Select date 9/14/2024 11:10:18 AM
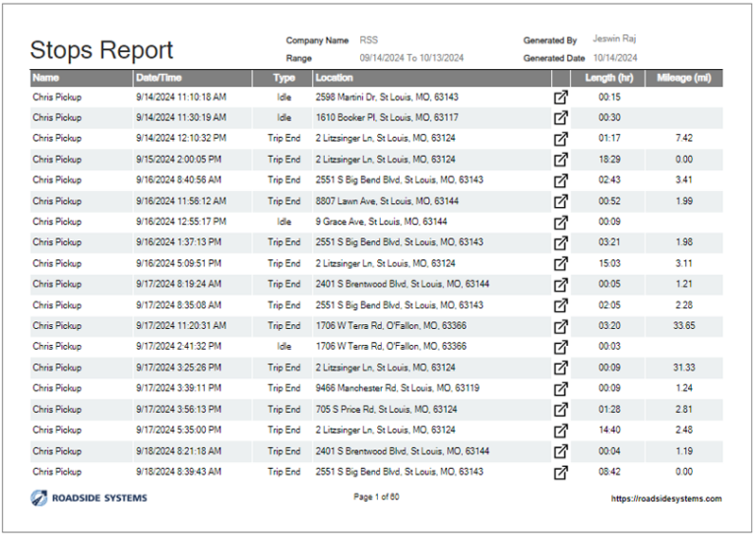The width and height of the screenshot is (756, 535). click(181, 97)
